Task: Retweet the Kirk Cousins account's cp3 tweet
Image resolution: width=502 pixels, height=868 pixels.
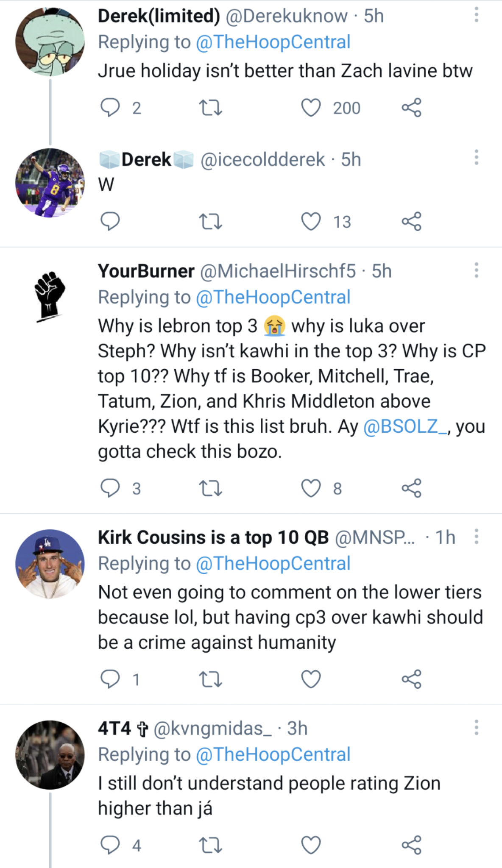Action: click(x=211, y=679)
